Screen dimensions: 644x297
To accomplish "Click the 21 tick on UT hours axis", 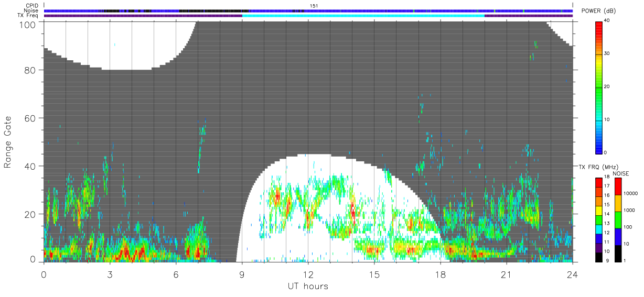I will 507,274.
